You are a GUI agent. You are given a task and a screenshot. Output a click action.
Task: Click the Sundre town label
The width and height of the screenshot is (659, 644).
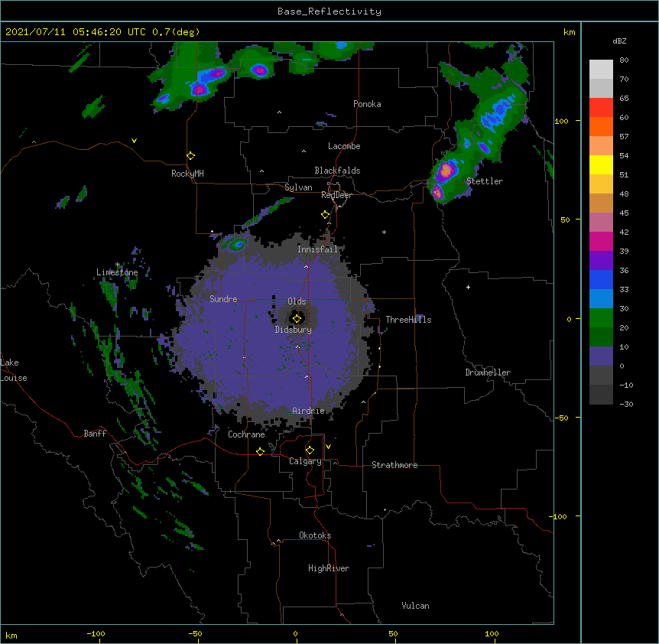(223, 299)
